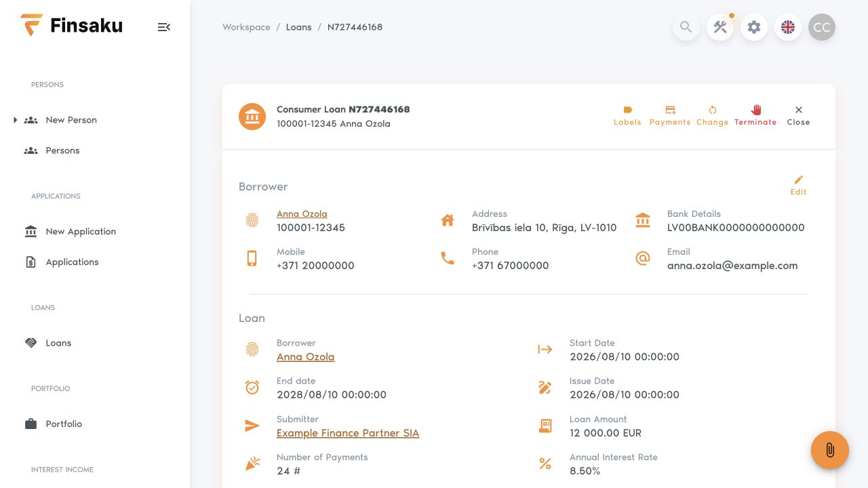The height and width of the screenshot is (488, 868).
Task: Click phone number +371 67000000
Action: click(511, 266)
